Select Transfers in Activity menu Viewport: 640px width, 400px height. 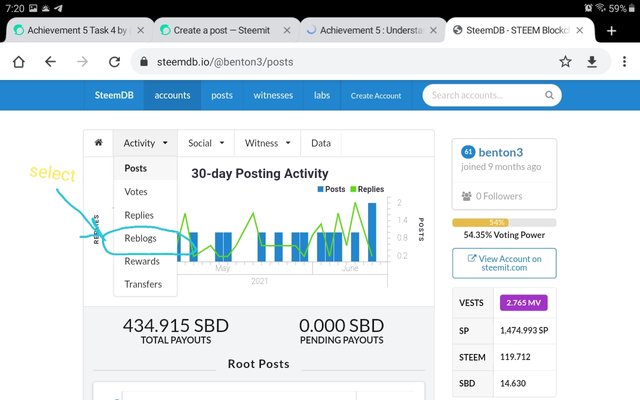point(145,284)
